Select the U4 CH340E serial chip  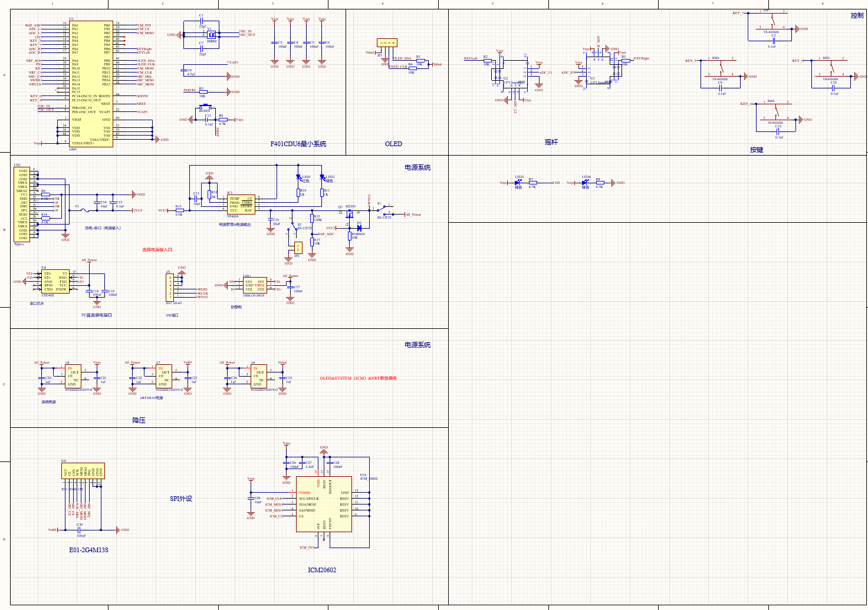55,282
